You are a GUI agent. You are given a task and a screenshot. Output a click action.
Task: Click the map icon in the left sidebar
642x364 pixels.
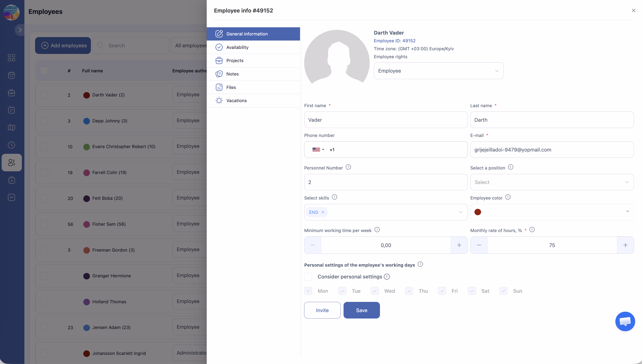point(12,127)
